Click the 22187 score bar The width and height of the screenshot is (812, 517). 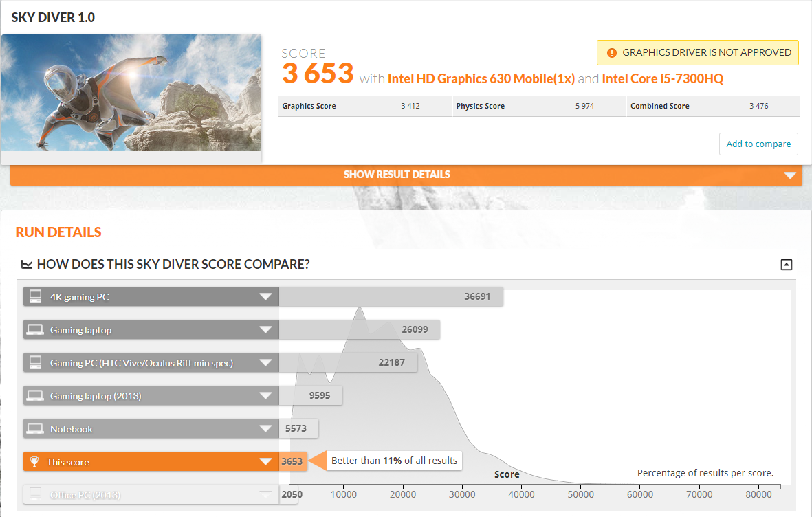click(x=348, y=362)
